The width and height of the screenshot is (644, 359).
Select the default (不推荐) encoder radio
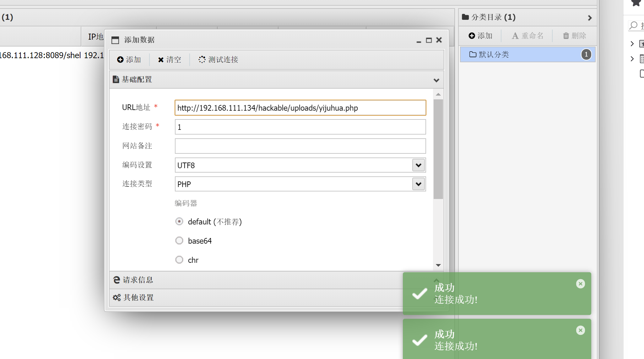coord(179,222)
